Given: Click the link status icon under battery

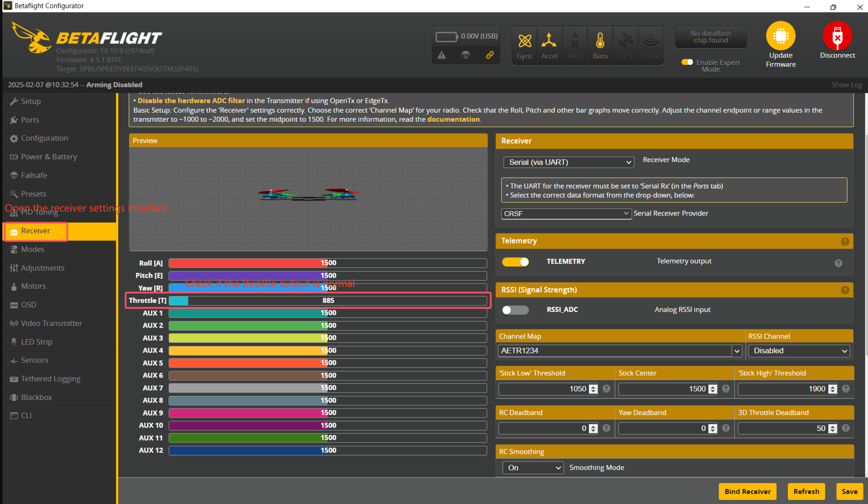Looking at the screenshot, I should click(489, 55).
